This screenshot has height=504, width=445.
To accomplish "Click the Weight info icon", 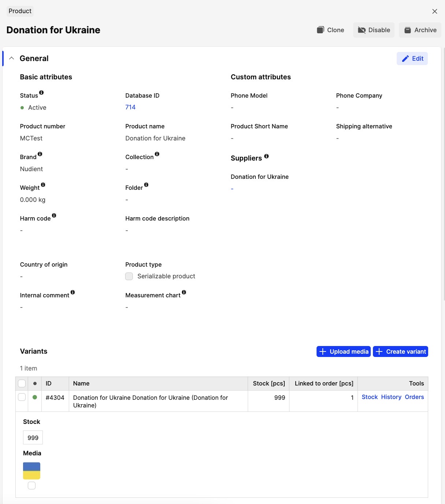I will click(x=43, y=185).
